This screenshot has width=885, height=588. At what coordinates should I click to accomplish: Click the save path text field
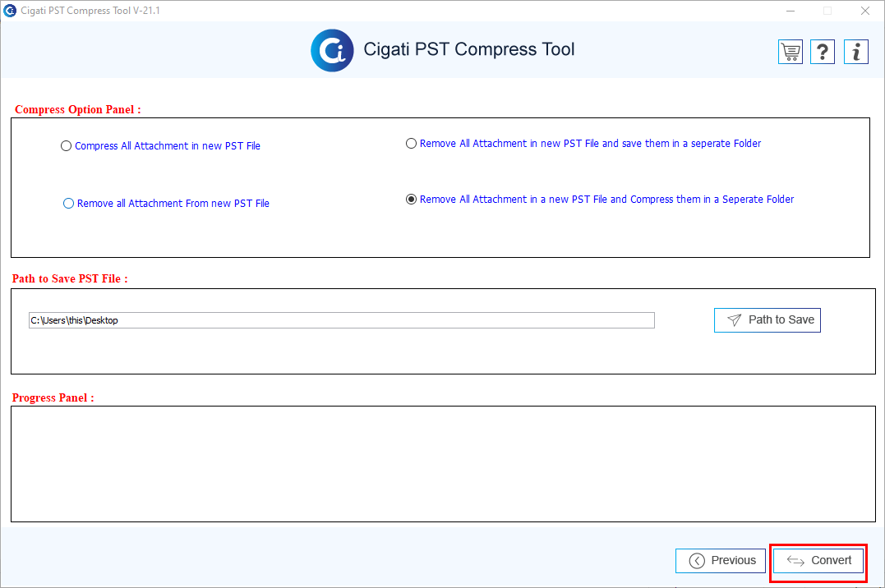342,320
